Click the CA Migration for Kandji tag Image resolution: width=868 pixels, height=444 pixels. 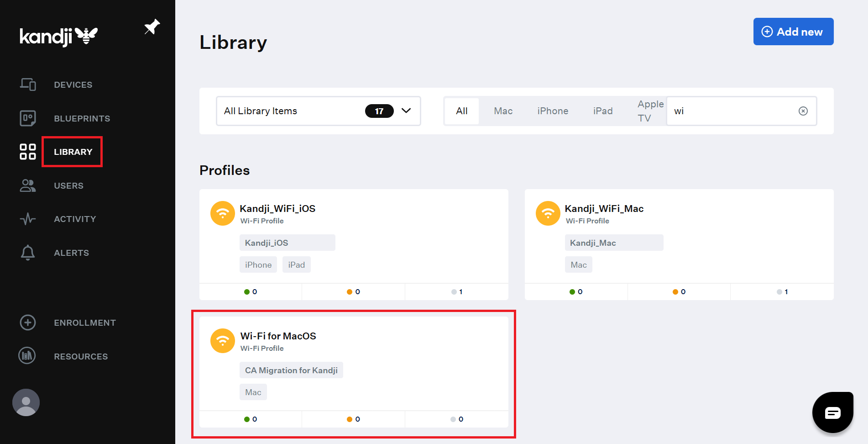point(291,370)
